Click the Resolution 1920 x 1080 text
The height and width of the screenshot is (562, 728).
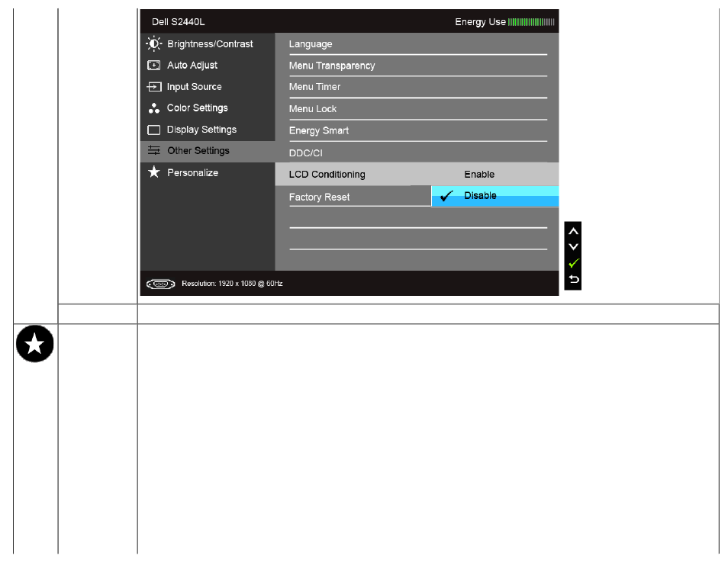tap(232, 284)
